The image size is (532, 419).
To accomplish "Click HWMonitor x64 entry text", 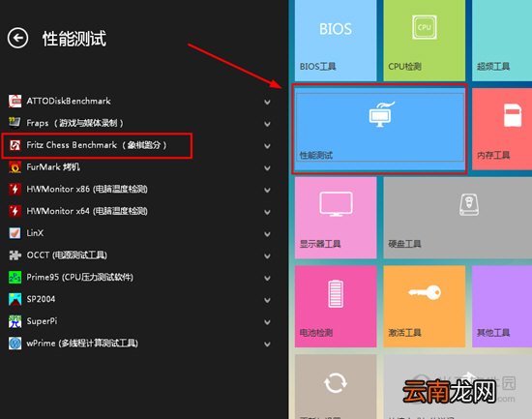I will point(87,211).
